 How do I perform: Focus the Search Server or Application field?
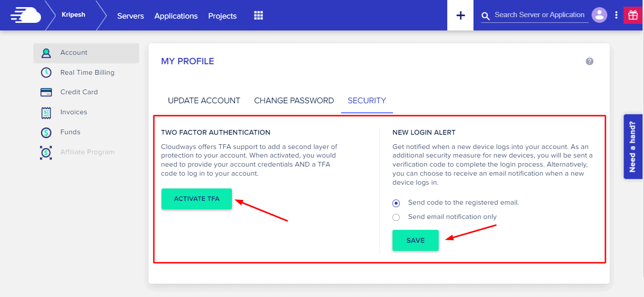click(539, 15)
